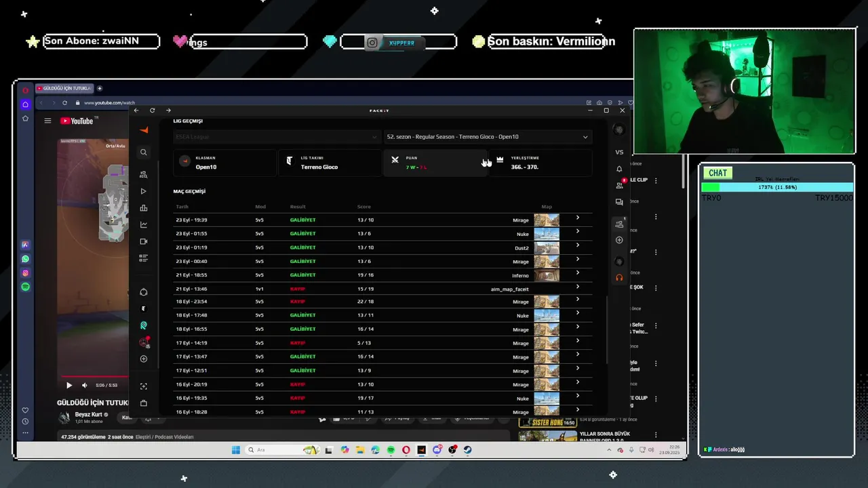Click the plus circle in FACEIT right panel
This screenshot has width=868, height=488.
619,240
